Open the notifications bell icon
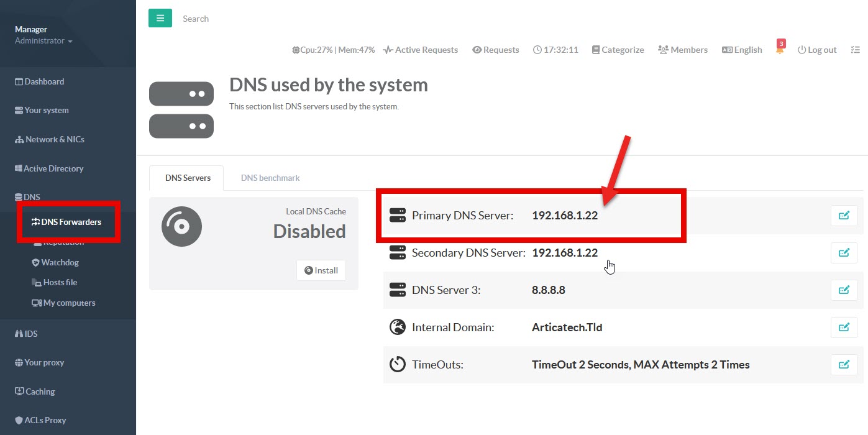This screenshot has height=435, width=868. click(780, 50)
